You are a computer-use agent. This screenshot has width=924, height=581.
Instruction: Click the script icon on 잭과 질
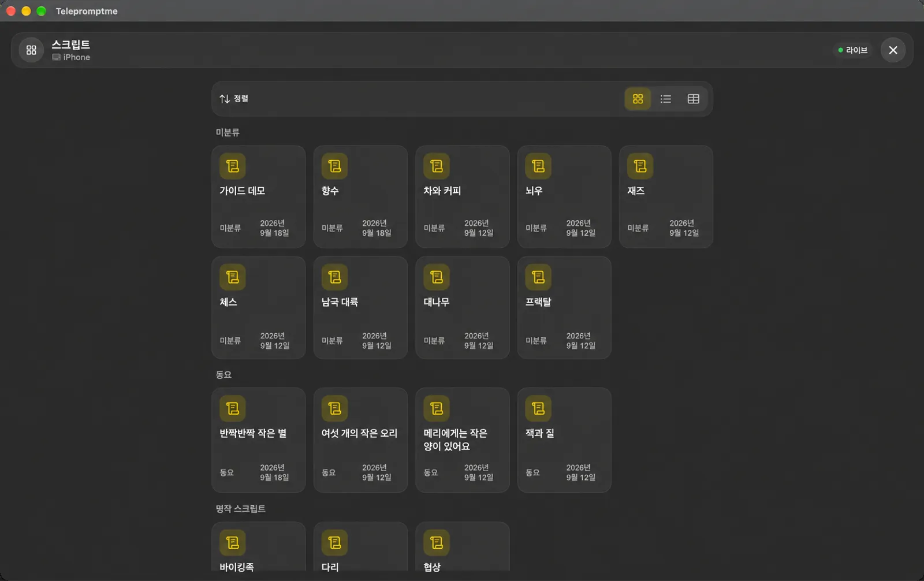click(538, 408)
